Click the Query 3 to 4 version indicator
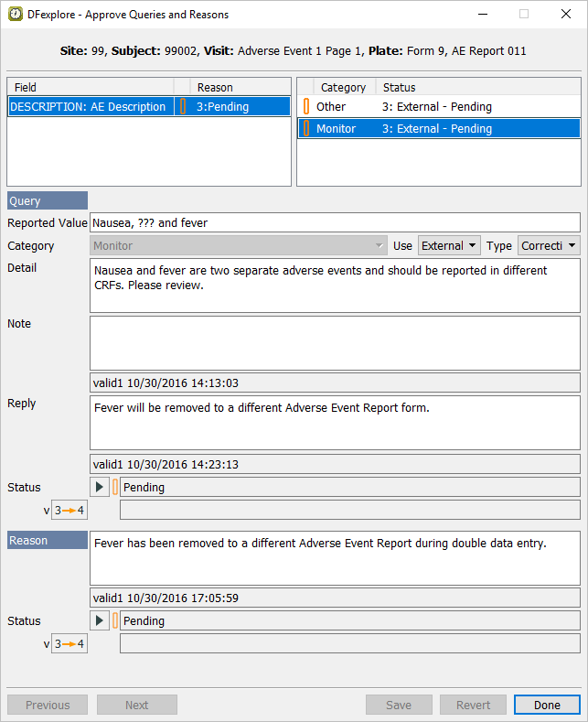The image size is (588, 722). click(69, 510)
